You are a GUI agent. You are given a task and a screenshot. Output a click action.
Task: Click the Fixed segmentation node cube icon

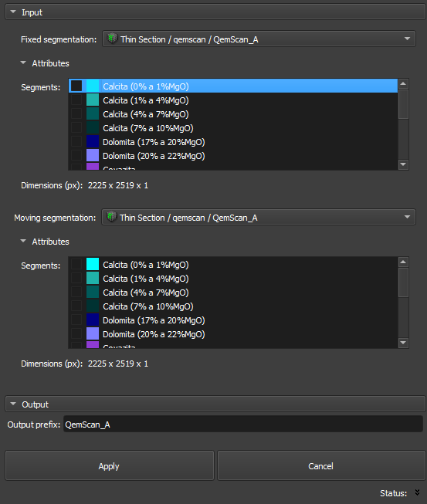click(x=112, y=39)
